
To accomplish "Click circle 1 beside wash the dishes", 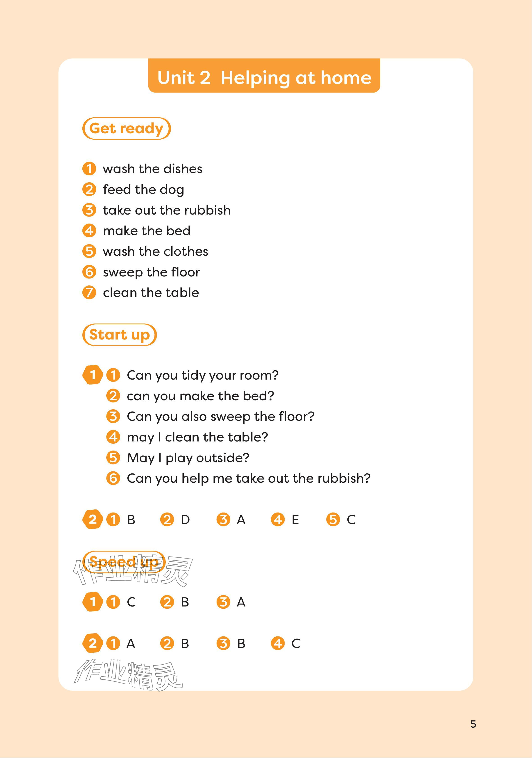I will click(89, 169).
